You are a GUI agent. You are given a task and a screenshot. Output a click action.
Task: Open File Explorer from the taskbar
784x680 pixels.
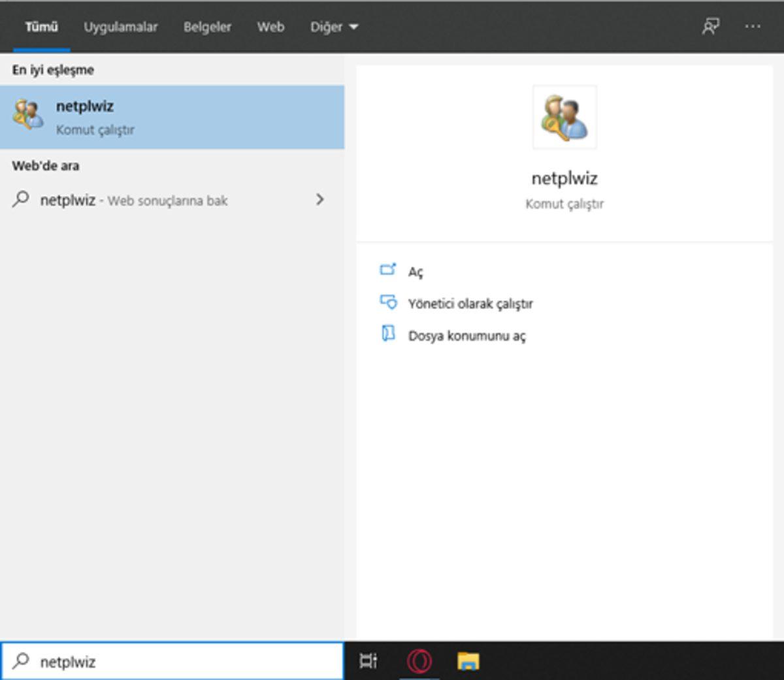(x=465, y=660)
